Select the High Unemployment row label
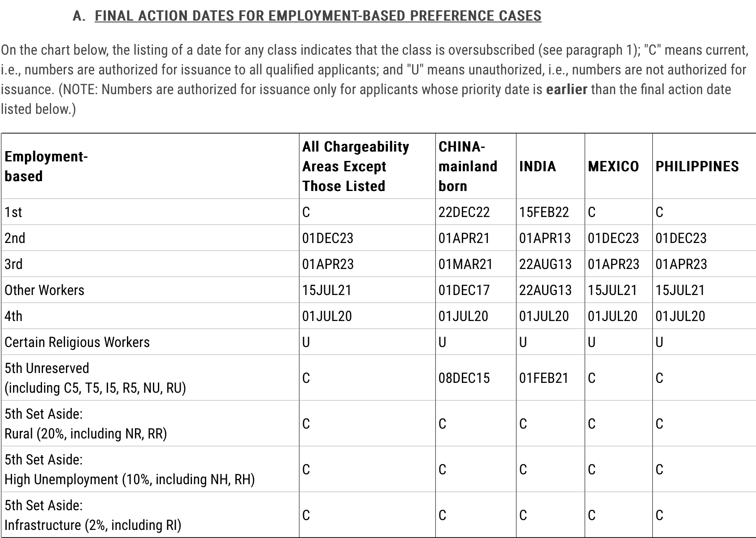This screenshot has width=756, height=538. [x=129, y=479]
